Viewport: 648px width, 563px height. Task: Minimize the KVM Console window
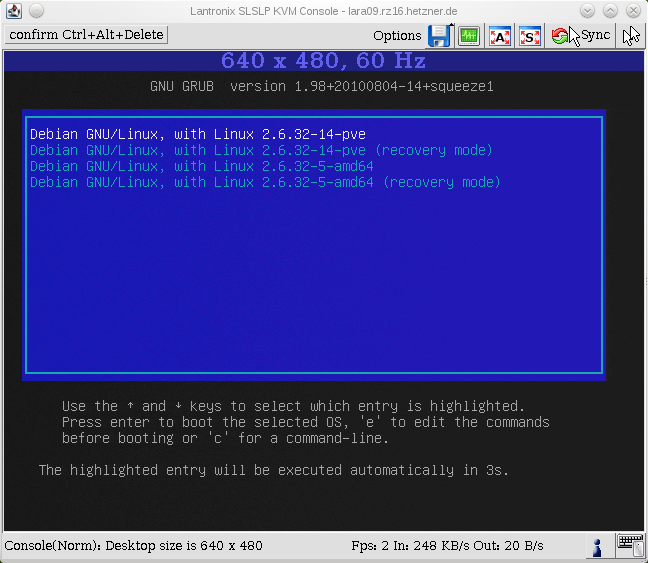pos(587,11)
